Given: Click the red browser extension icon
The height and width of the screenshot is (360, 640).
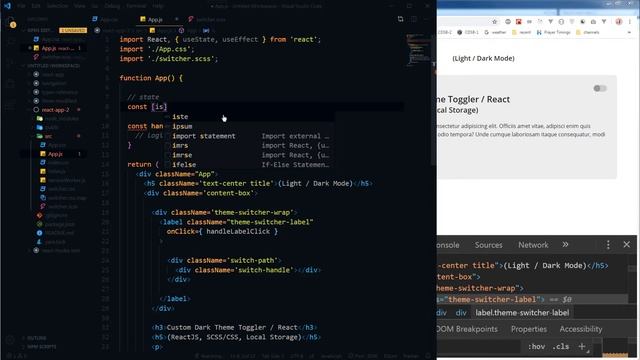Looking at the screenshot, I should pyautogui.click(x=518, y=22).
